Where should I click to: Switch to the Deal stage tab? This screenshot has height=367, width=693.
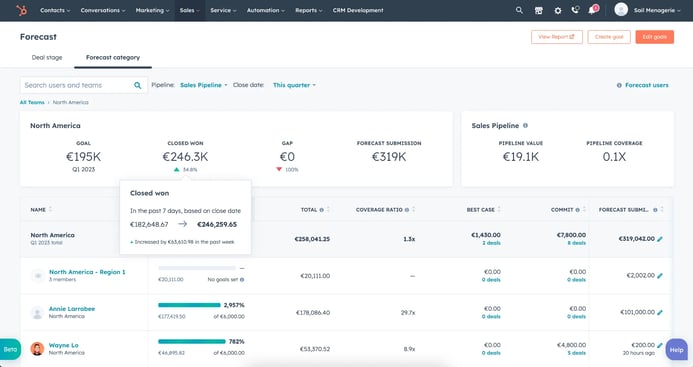click(x=47, y=57)
